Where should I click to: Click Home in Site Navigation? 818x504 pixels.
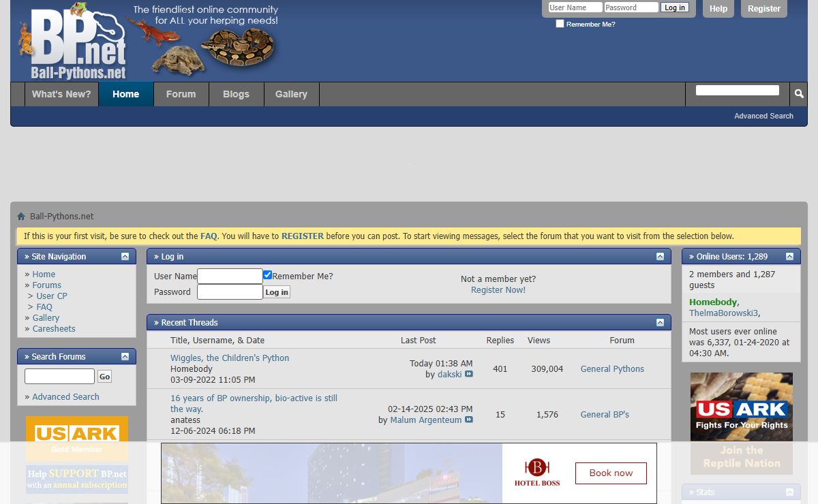click(44, 274)
